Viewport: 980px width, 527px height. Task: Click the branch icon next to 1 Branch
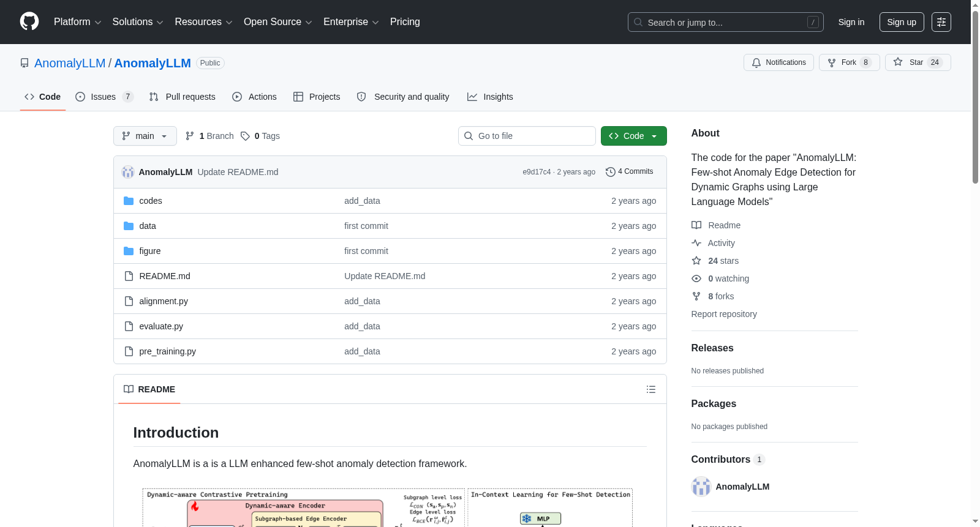click(x=190, y=136)
